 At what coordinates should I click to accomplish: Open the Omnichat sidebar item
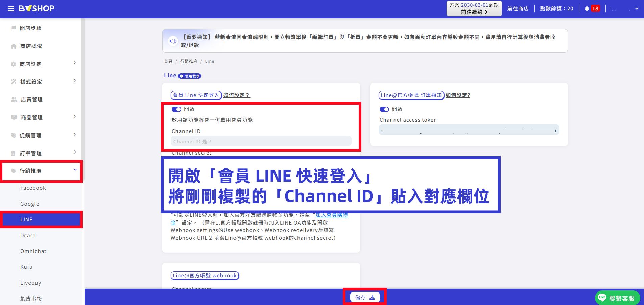(33, 251)
